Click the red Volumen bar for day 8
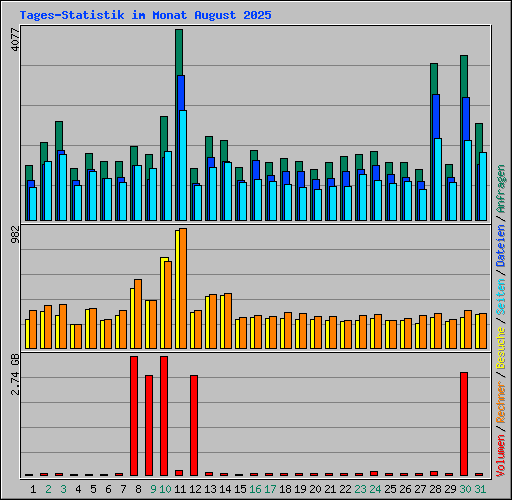512x500 pixels. [x=134, y=416]
